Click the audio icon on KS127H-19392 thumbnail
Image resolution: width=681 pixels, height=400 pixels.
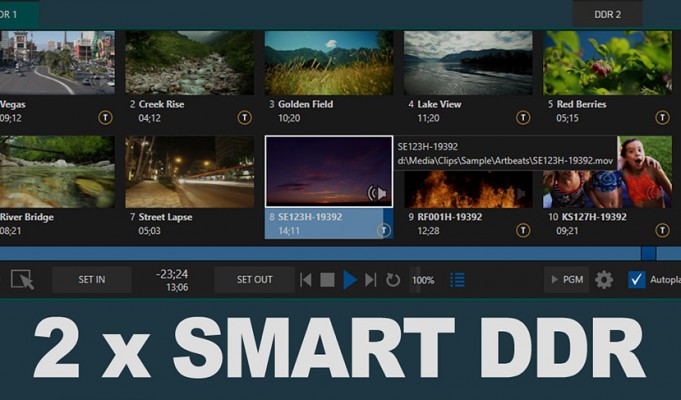click(x=654, y=192)
